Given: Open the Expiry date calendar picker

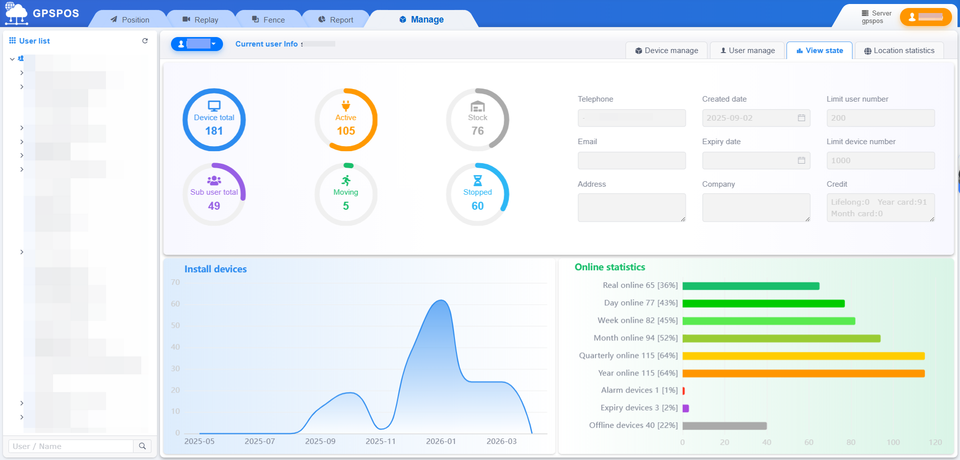Looking at the screenshot, I should 801,160.
